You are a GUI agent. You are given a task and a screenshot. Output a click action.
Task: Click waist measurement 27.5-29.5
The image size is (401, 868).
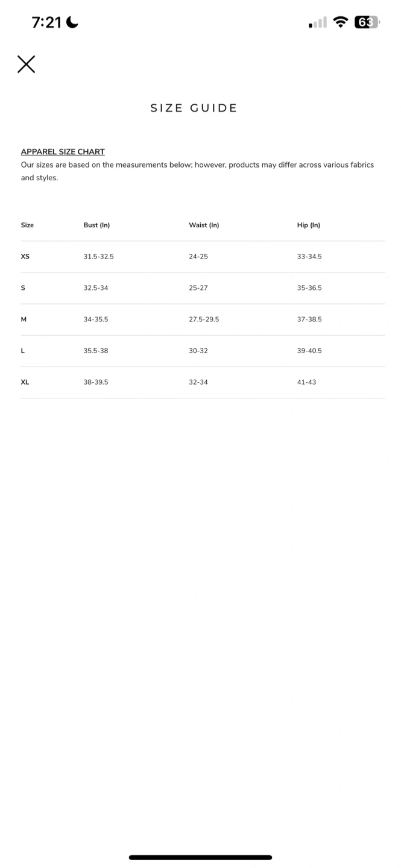pos(204,319)
